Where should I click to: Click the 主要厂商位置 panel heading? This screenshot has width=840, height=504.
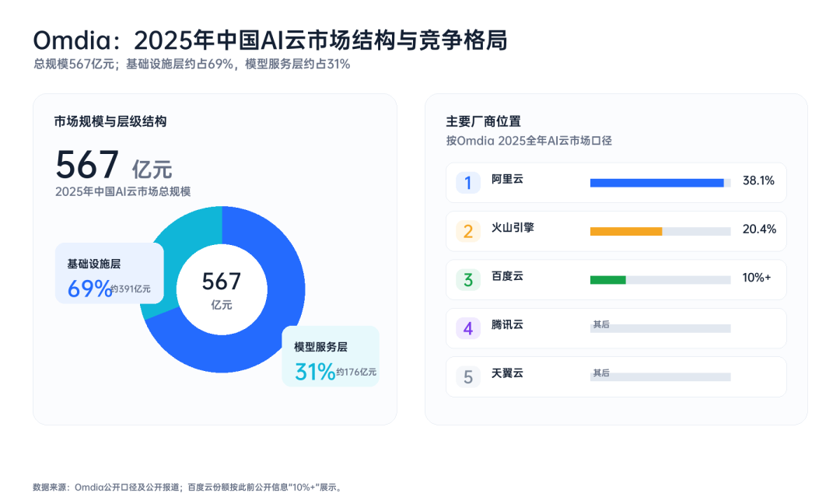(483, 121)
